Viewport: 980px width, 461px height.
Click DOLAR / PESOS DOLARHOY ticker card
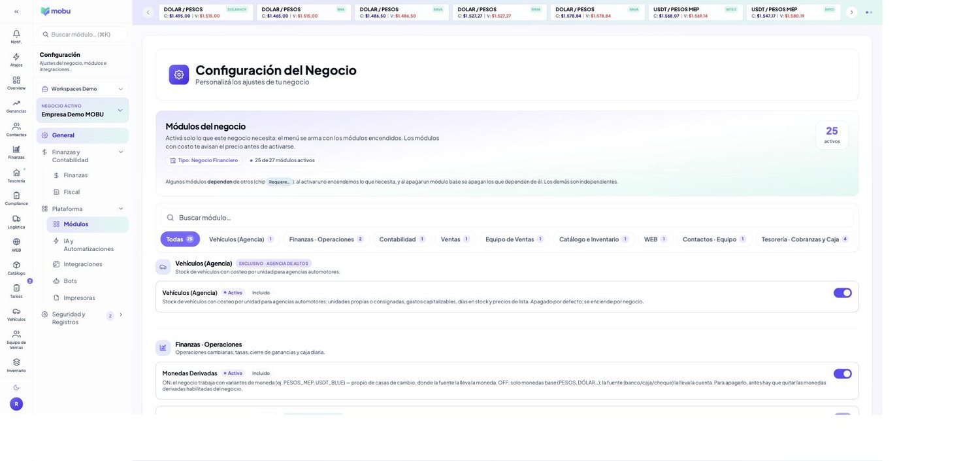click(206, 12)
